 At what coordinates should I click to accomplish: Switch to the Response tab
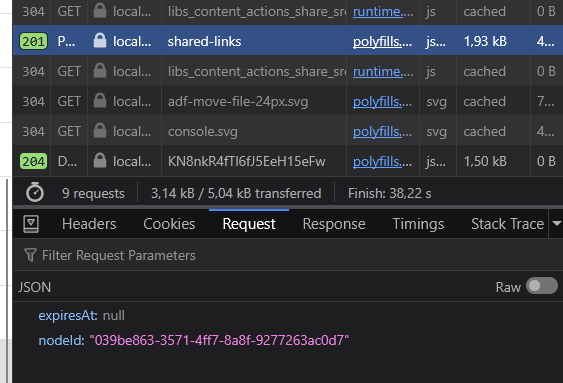[334, 224]
